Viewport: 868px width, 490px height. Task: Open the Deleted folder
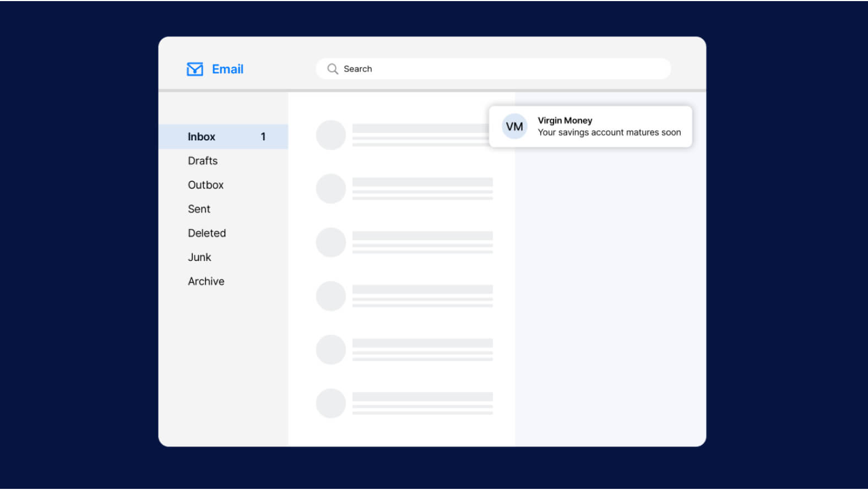pos(207,233)
